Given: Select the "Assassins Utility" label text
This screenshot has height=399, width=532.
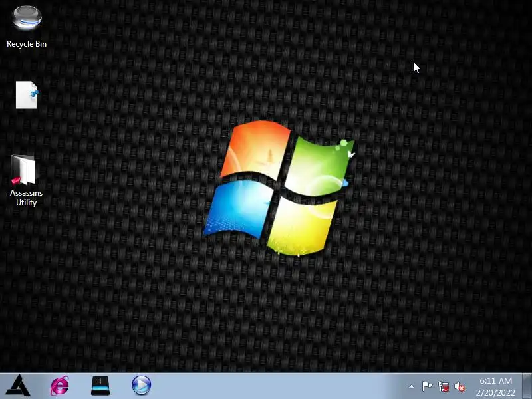Looking at the screenshot, I should 26,198.
